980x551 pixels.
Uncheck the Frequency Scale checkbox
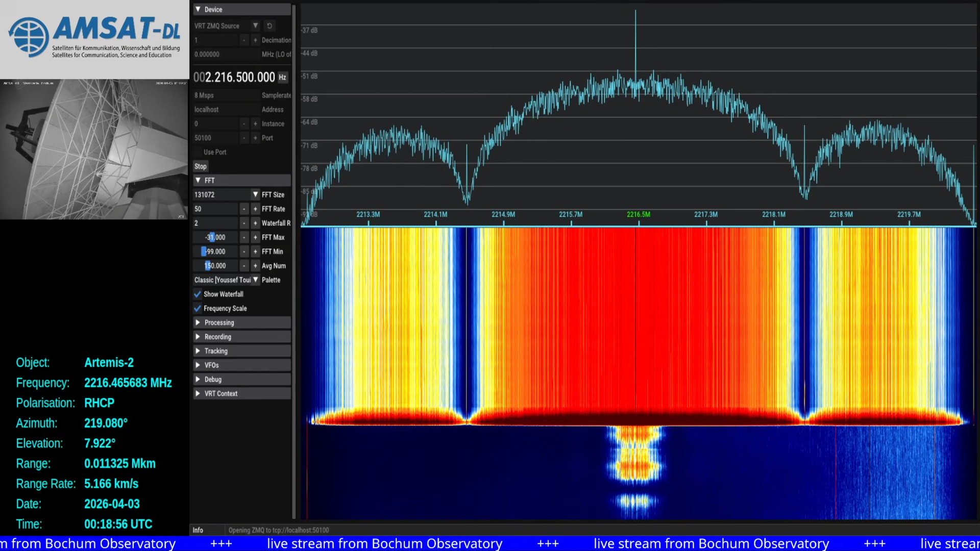click(198, 308)
